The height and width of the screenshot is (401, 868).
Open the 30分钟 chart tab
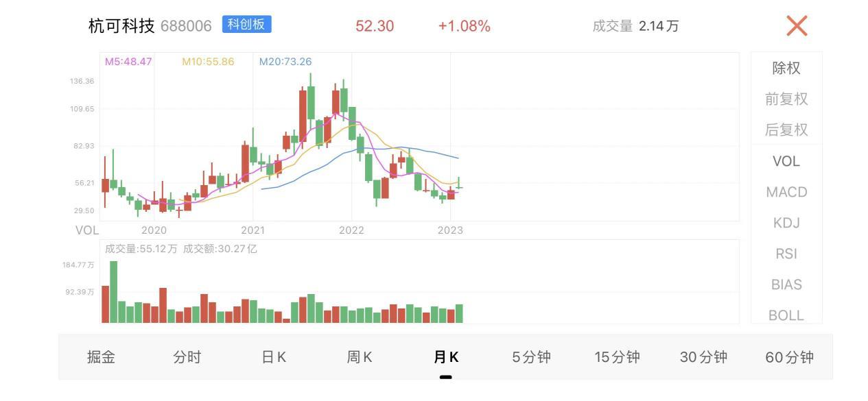tap(703, 357)
